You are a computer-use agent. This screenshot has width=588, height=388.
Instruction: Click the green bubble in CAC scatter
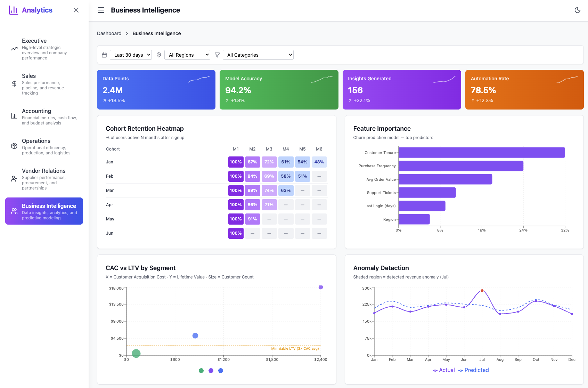136,354
